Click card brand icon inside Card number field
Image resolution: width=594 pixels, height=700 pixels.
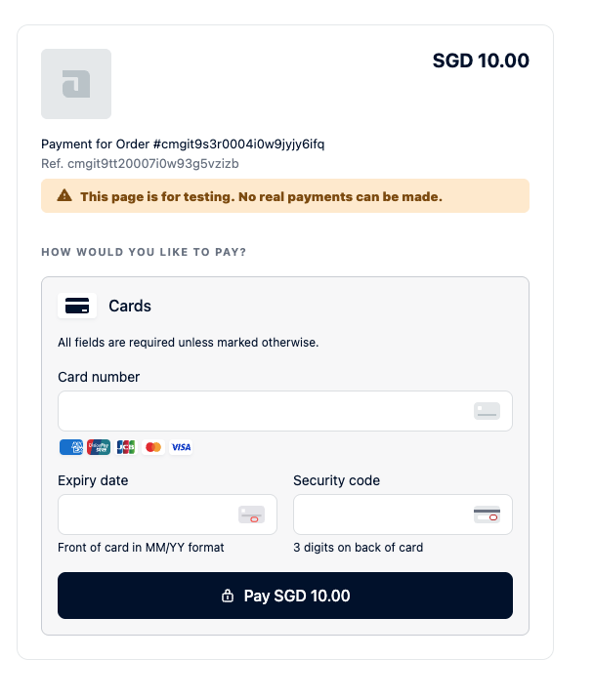click(x=487, y=411)
